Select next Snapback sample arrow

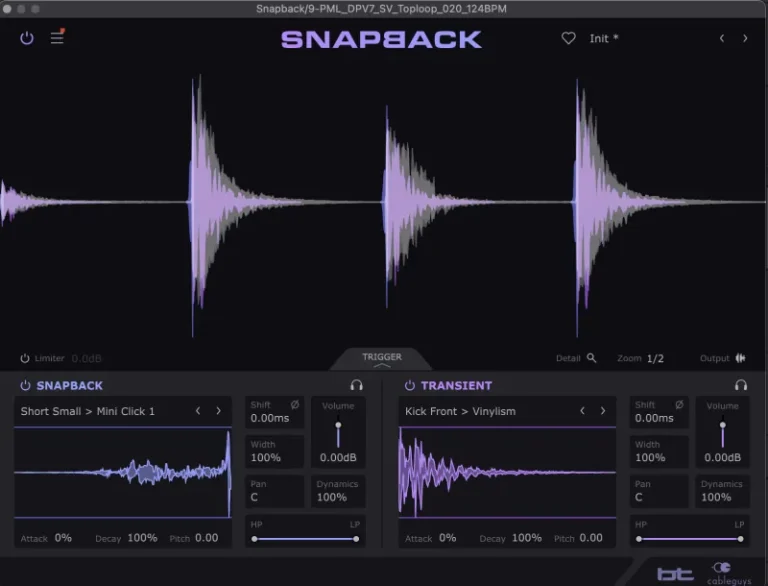pyautogui.click(x=218, y=411)
